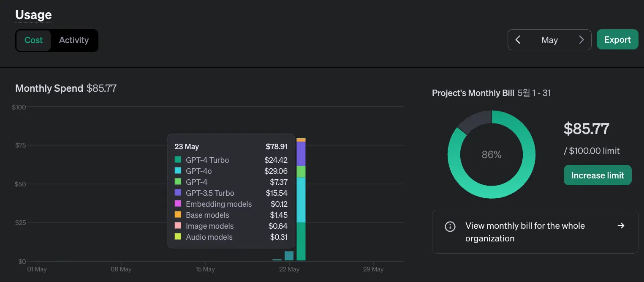Click the previous month chevron arrow
Viewport: 644px width, 282px height.
point(518,40)
